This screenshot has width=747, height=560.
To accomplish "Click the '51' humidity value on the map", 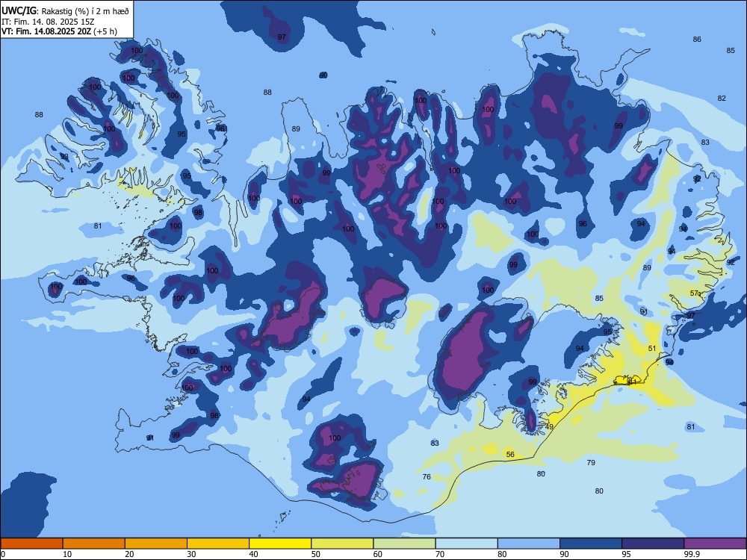I will pyautogui.click(x=652, y=349).
